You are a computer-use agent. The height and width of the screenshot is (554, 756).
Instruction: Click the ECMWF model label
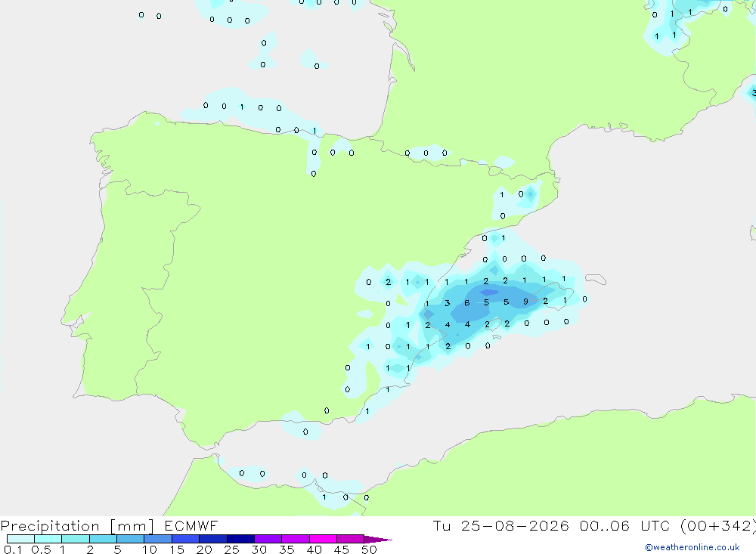(x=191, y=525)
